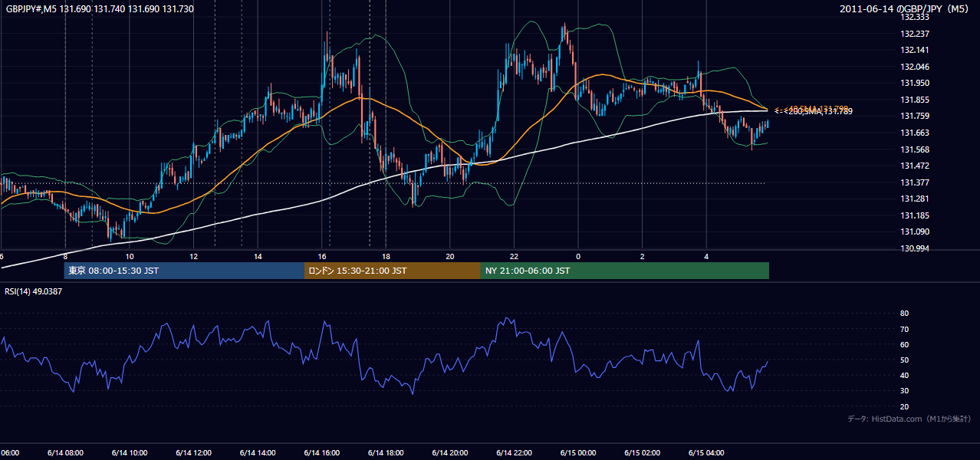Click the bottom time label 6/14 16:00
The width and height of the screenshot is (980, 460).
[x=321, y=453]
